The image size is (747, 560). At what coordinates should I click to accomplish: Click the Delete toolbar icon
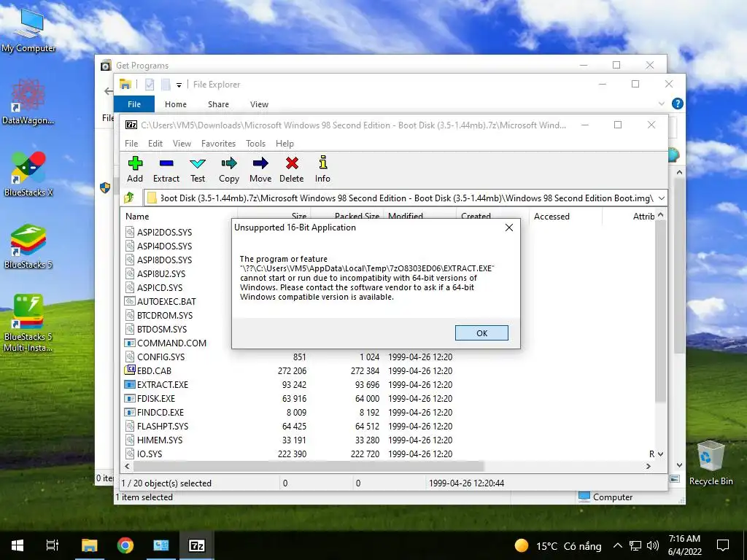[292, 169]
